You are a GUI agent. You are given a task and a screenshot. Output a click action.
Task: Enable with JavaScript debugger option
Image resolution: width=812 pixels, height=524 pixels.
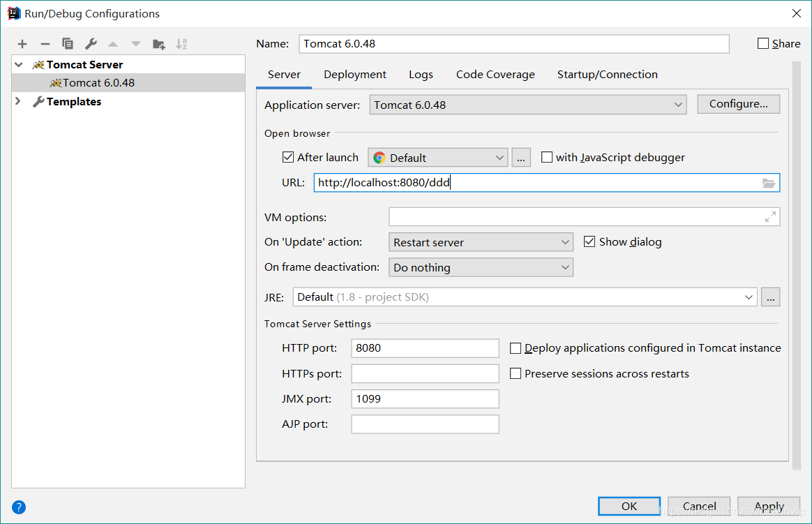[546, 157]
